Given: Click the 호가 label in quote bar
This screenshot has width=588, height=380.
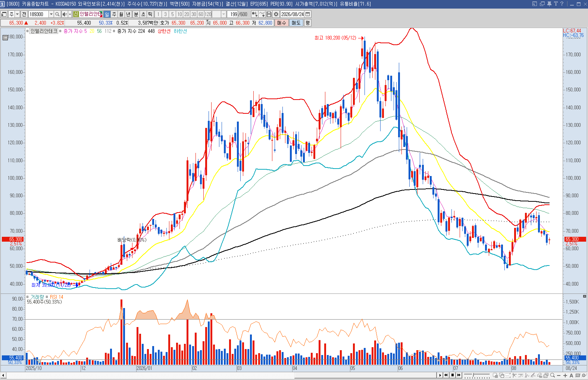Looking at the screenshot, I should tap(165, 23).
